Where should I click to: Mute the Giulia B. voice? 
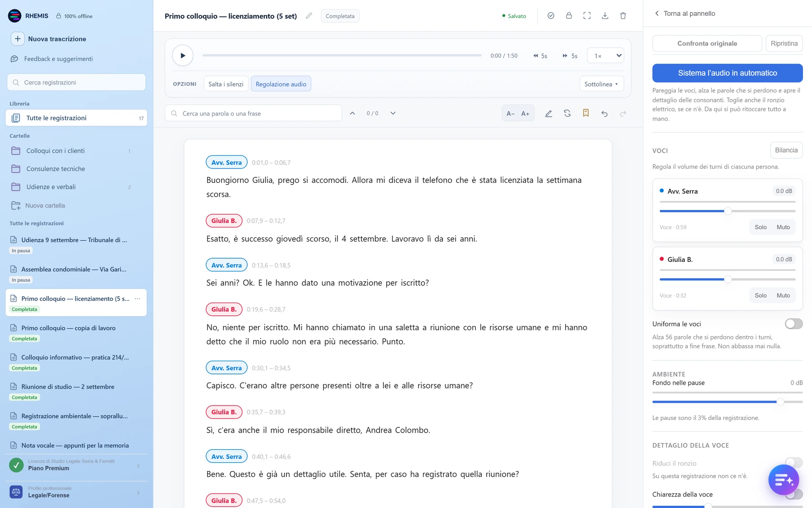coord(783,295)
